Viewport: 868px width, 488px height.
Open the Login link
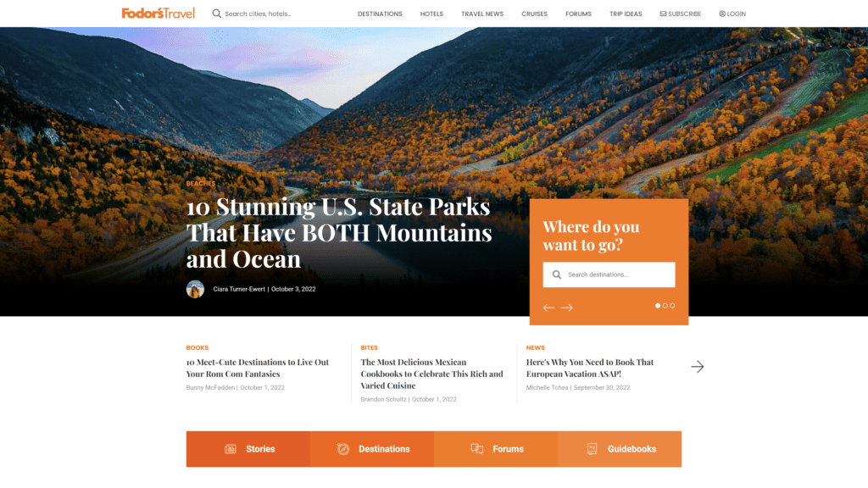tap(732, 14)
